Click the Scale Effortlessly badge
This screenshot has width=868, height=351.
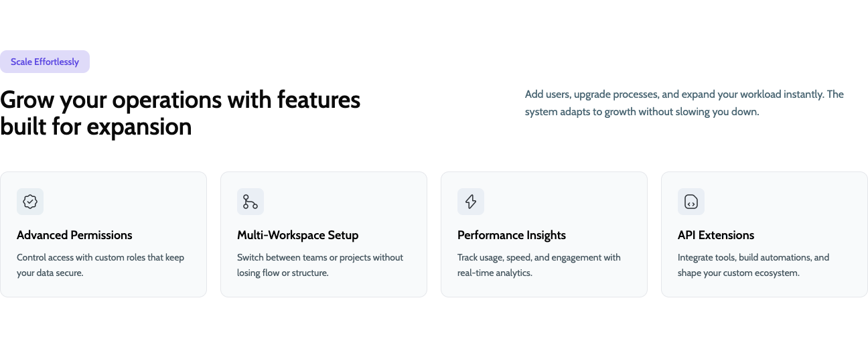pyautogui.click(x=45, y=62)
